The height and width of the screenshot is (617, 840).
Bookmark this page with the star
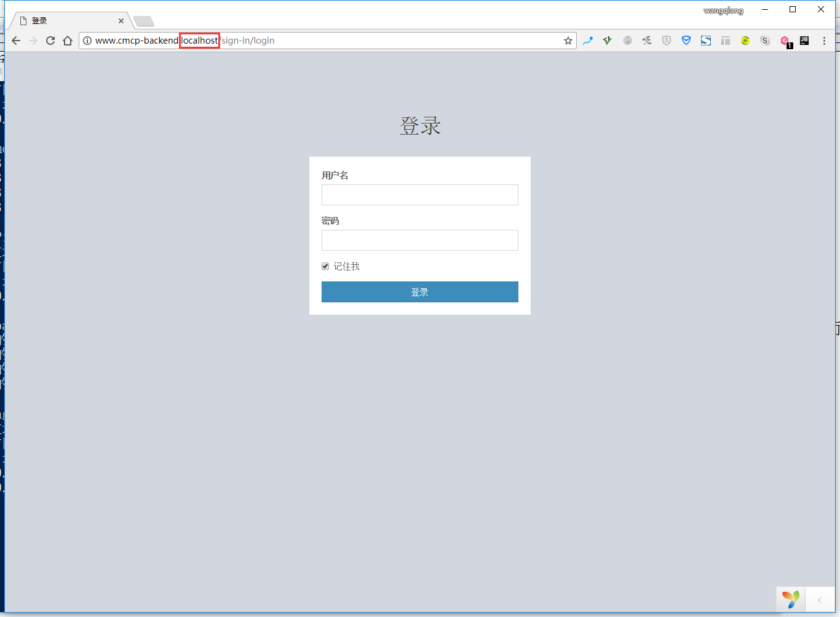[568, 41]
